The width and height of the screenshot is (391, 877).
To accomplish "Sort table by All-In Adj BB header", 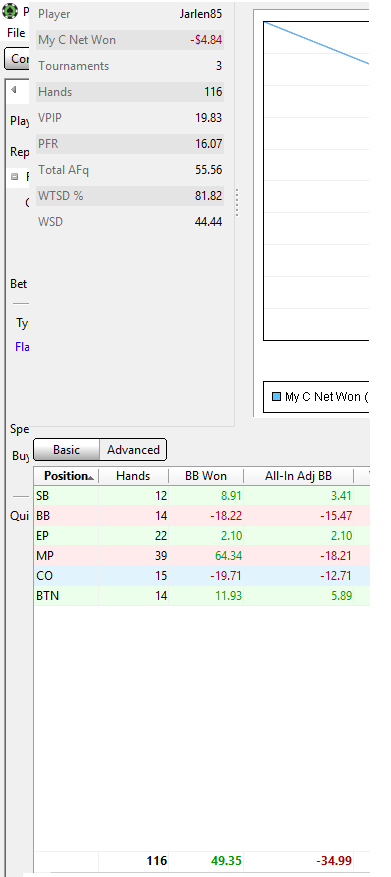I will [x=299, y=476].
